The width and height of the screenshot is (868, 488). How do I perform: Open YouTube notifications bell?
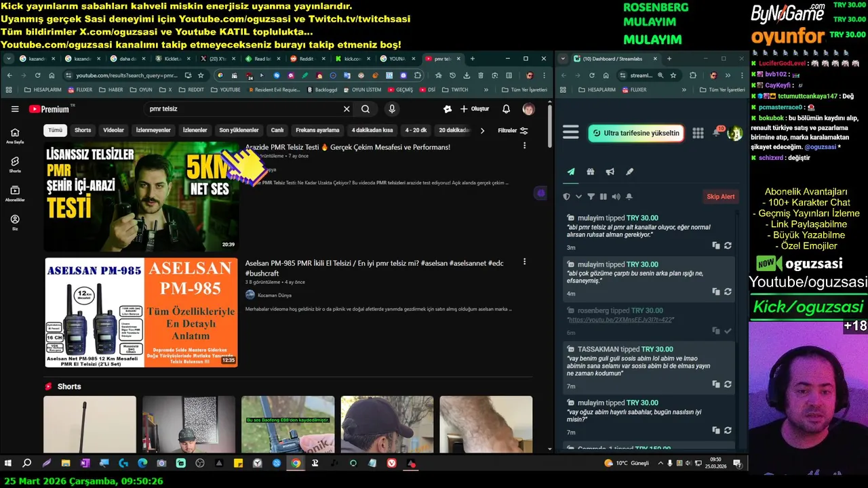click(506, 109)
